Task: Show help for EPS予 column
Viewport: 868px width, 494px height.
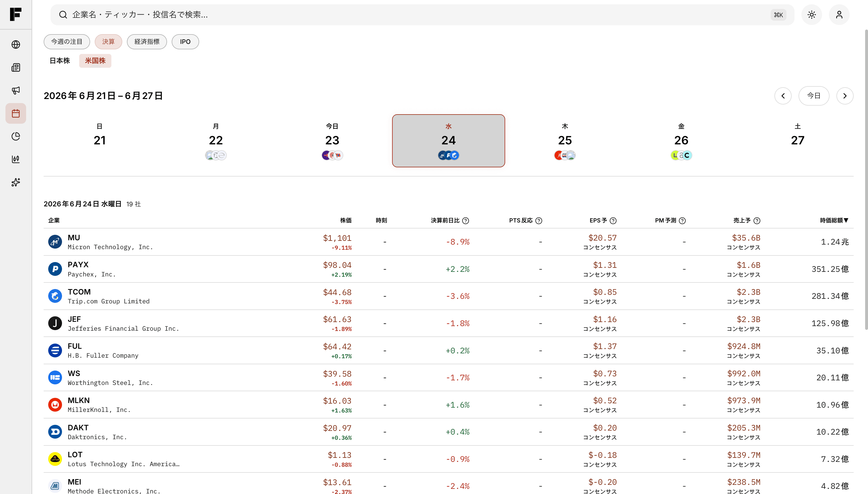Action: [613, 220]
